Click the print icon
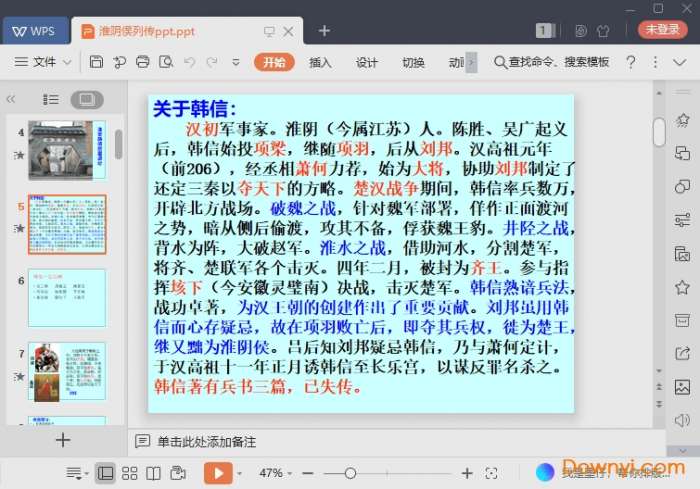This screenshot has height=489, width=700. (142, 62)
